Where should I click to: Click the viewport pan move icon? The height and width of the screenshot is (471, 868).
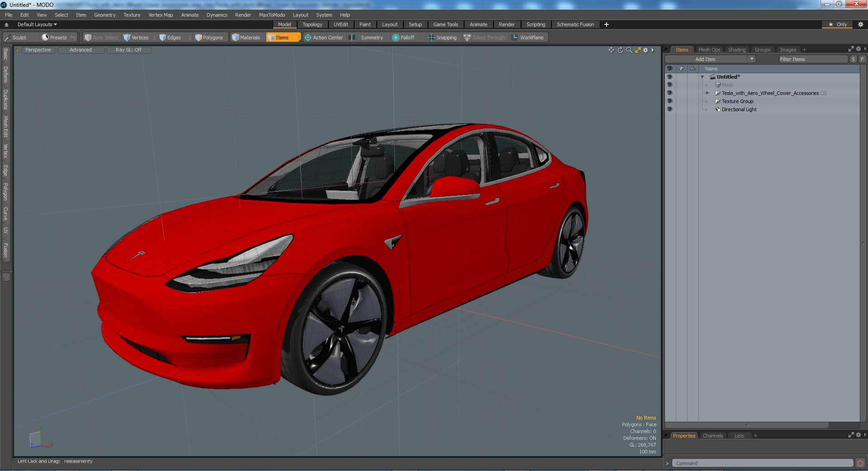[611, 50]
